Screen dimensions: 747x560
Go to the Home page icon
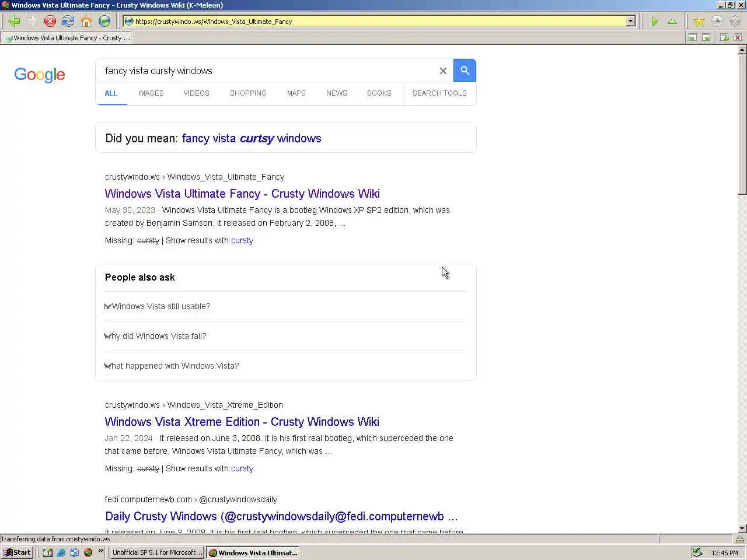pos(86,22)
